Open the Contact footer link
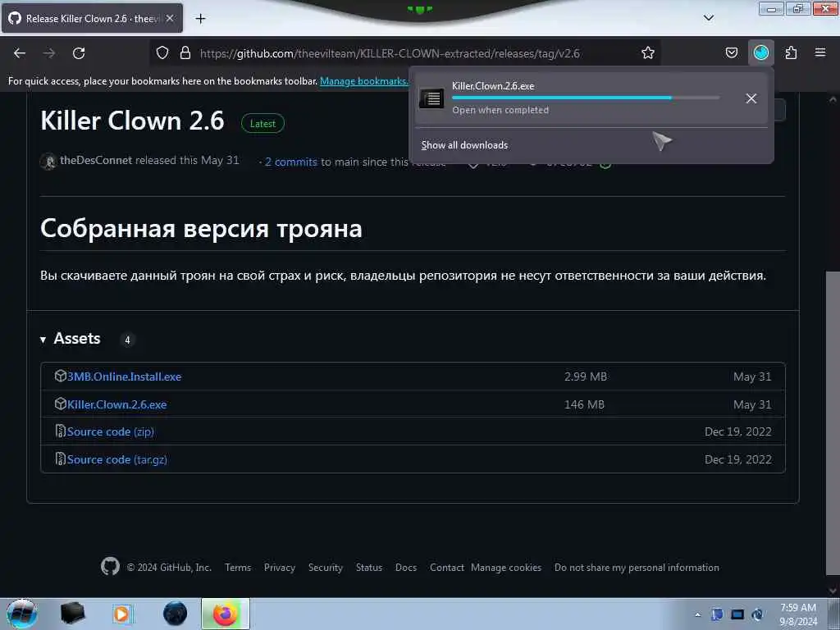This screenshot has width=840, height=630. point(447,568)
